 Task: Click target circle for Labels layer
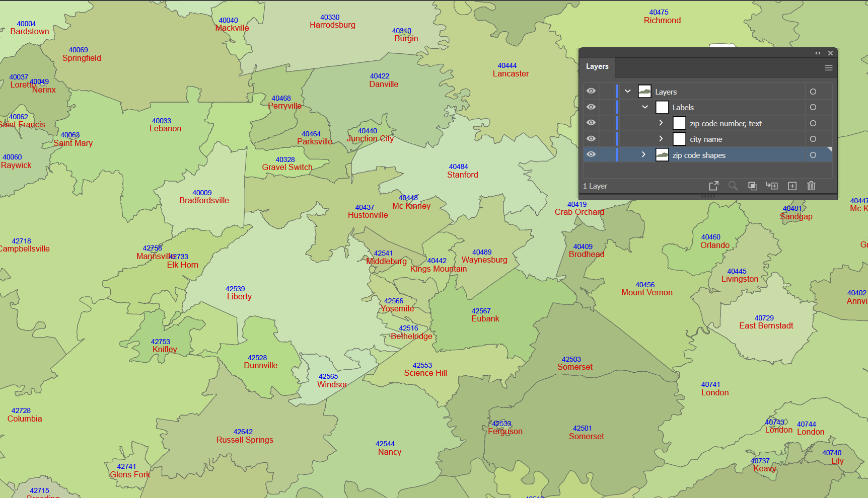[x=813, y=107]
